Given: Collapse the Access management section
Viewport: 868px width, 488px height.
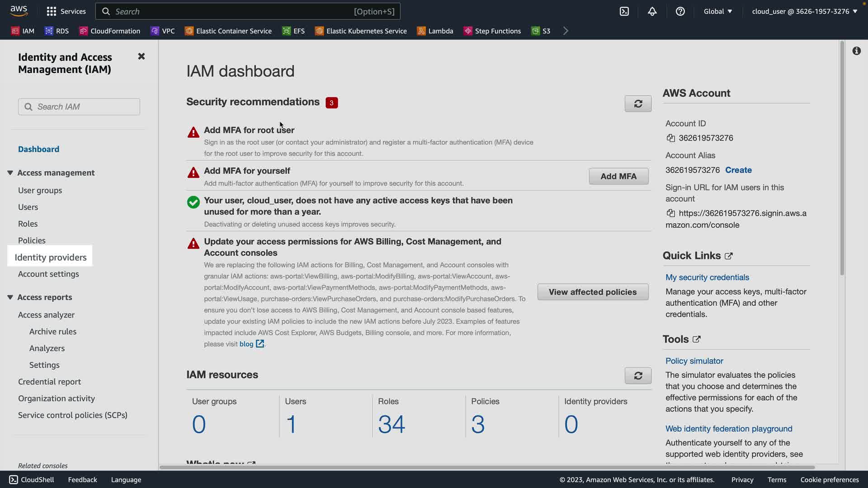Looking at the screenshot, I should (x=10, y=173).
